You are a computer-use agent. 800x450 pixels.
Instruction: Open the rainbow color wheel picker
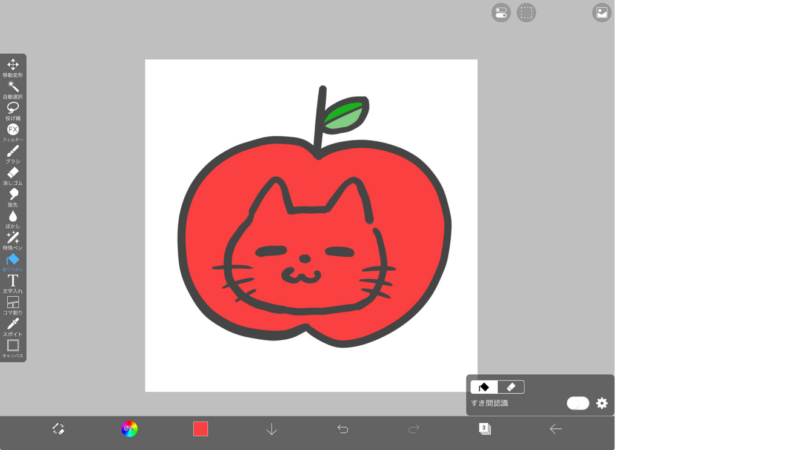point(129,429)
